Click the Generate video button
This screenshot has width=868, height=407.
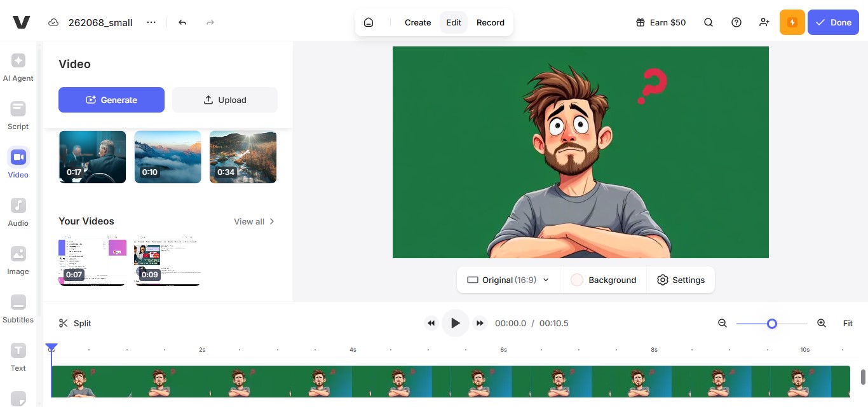coord(111,100)
